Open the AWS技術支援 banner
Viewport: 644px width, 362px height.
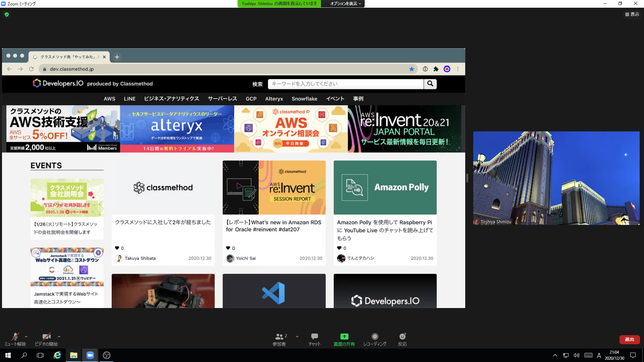click(x=63, y=129)
